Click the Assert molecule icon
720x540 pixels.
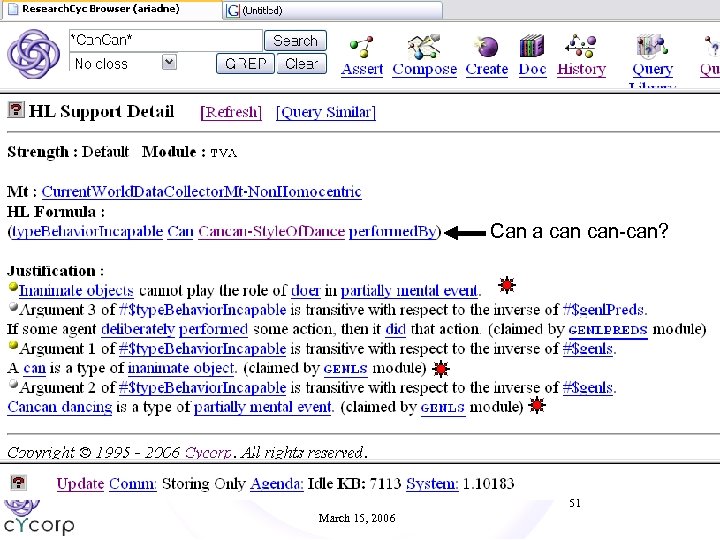click(361, 47)
